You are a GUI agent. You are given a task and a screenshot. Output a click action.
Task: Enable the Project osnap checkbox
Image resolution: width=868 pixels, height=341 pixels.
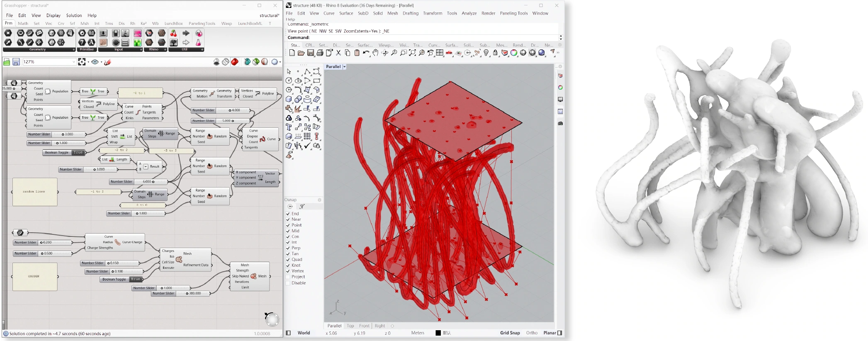[x=288, y=277]
